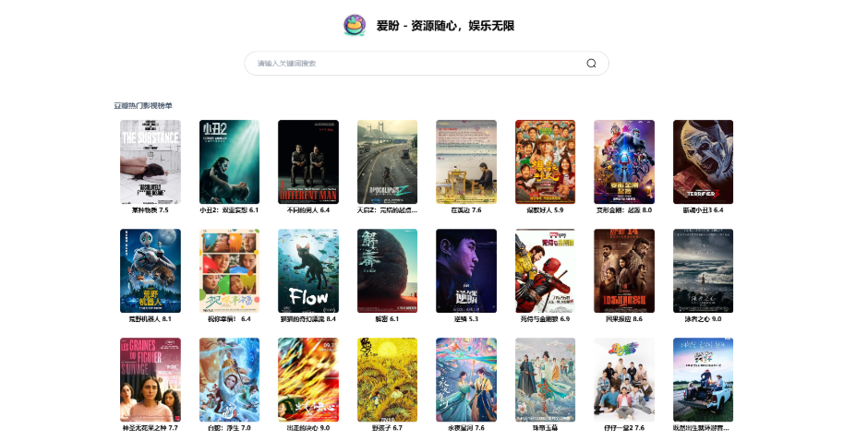
Task: Open the 白蛇：浮生 animated poster
Action: [229, 380]
